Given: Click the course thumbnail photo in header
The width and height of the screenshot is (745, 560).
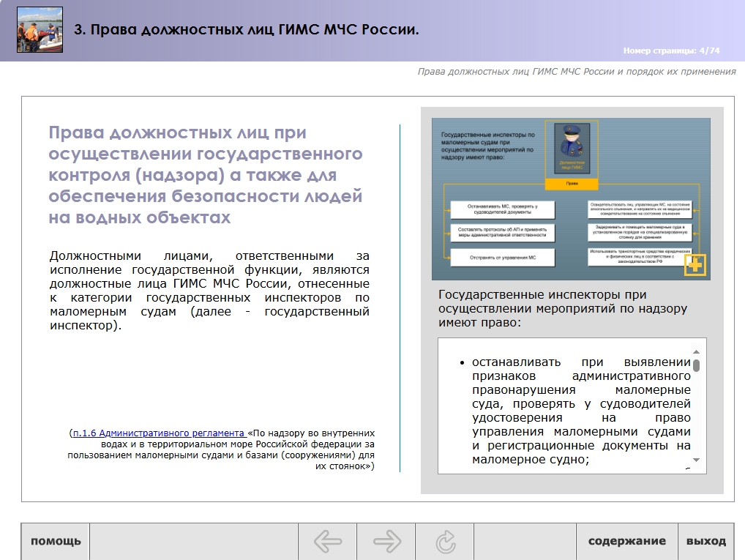Looking at the screenshot, I should coord(40,29).
